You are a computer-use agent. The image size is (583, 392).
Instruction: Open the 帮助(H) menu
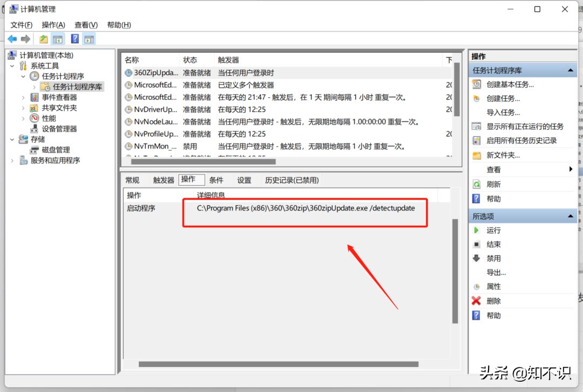click(x=119, y=25)
